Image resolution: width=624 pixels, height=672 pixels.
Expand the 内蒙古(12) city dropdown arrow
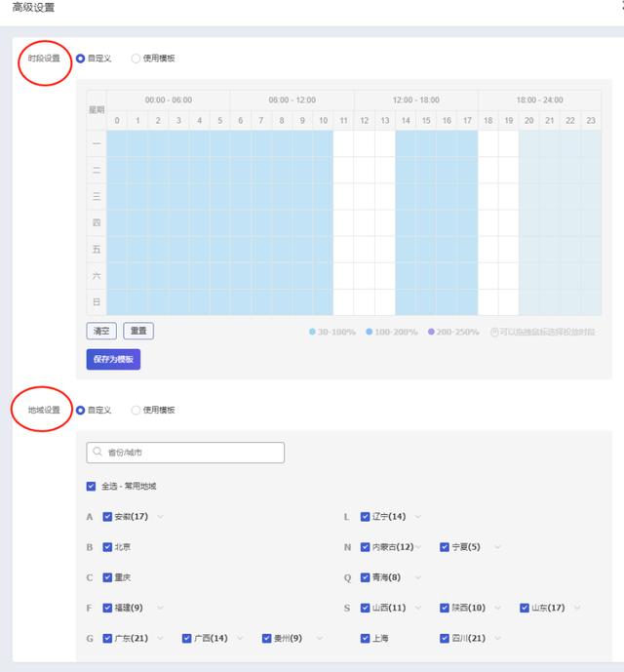(x=418, y=547)
